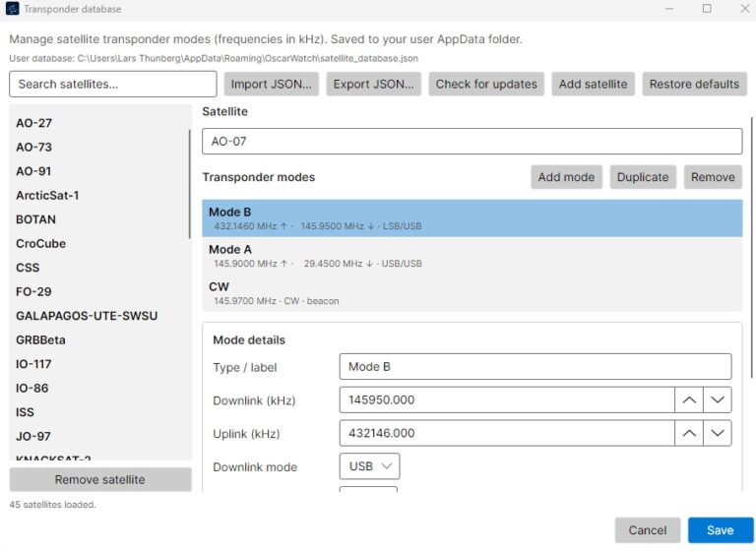
Task: Remove satellite from the list
Action: click(x=100, y=479)
